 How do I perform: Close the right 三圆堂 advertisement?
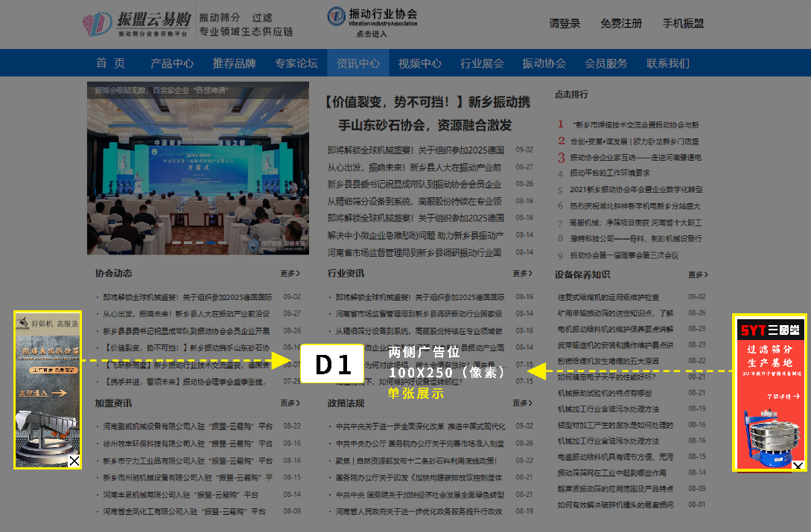pyautogui.click(x=798, y=467)
